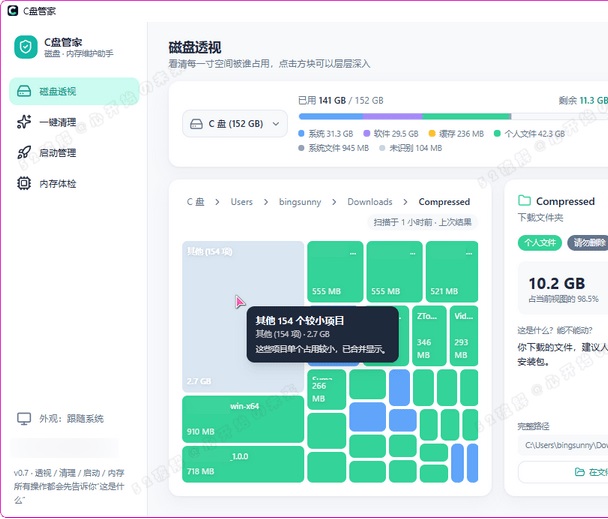Click the chevron between Users and bingsunny
608x519 pixels.
tap(266, 202)
